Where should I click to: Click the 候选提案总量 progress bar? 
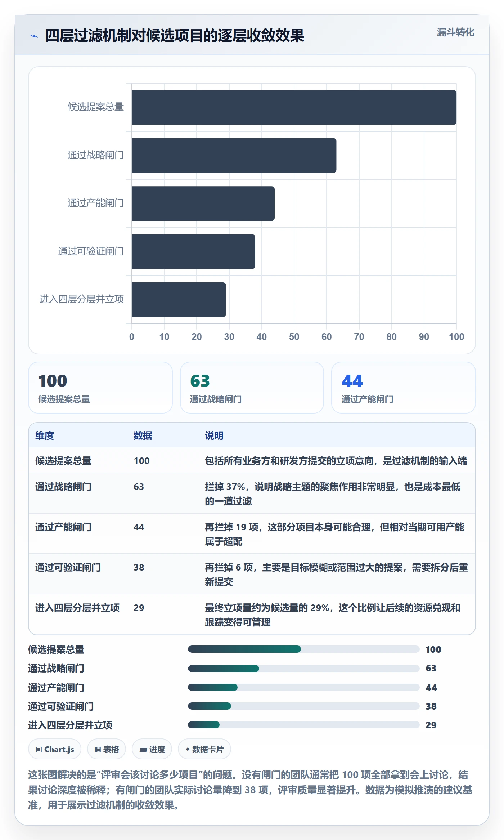(303, 649)
